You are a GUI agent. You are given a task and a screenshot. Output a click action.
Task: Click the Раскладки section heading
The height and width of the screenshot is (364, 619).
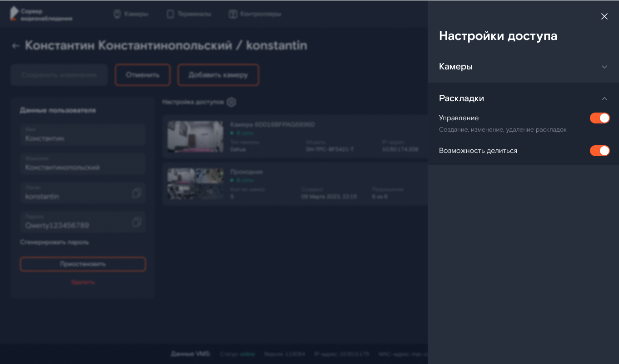coord(461,98)
